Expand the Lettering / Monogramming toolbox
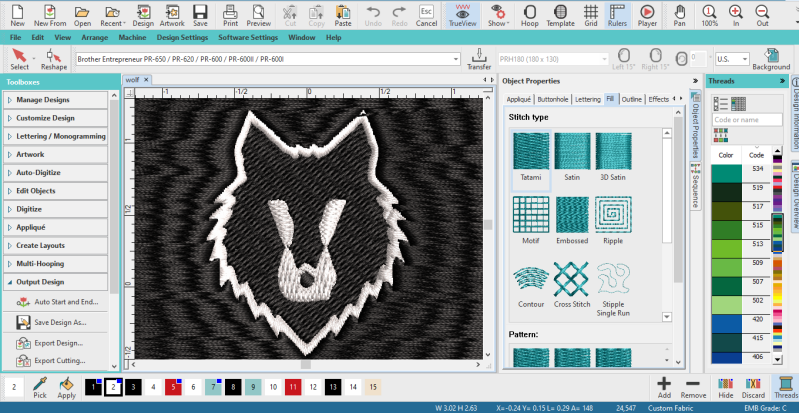 coord(60,136)
